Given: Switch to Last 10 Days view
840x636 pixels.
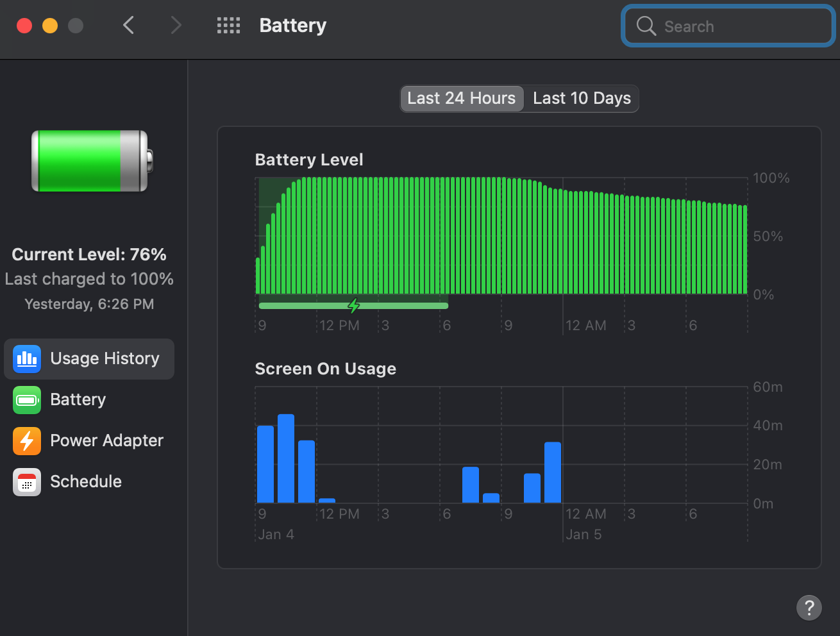Looking at the screenshot, I should pos(582,98).
